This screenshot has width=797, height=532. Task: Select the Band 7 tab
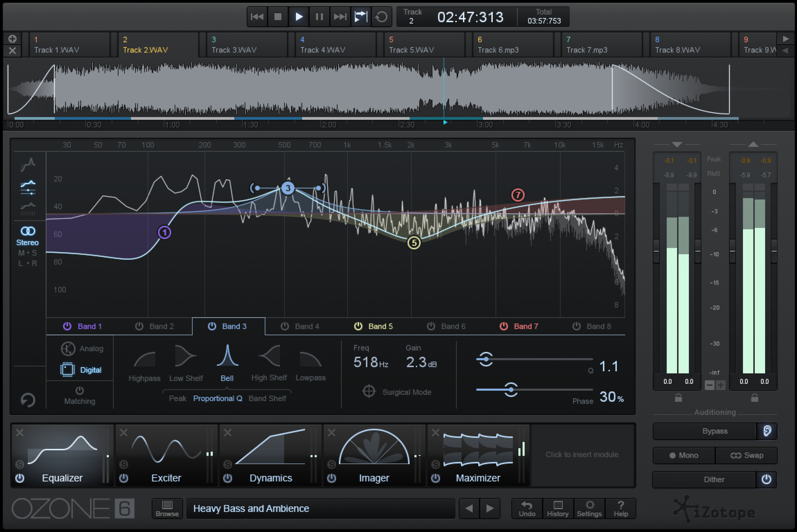point(526,326)
